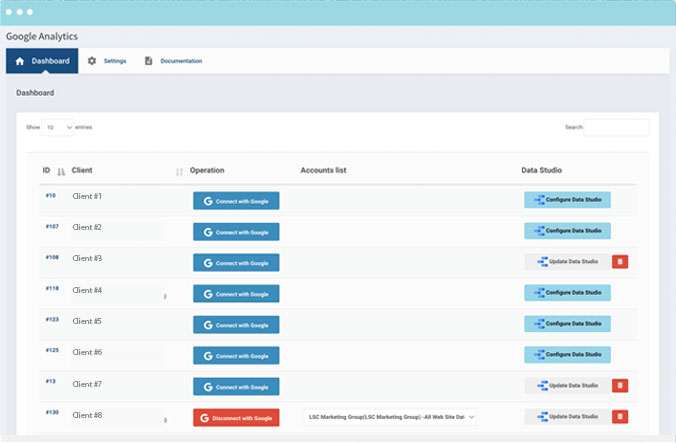This screenshot has height=443, width=676.
Task: Click the Operation column header
Action: tap(207, 171)
